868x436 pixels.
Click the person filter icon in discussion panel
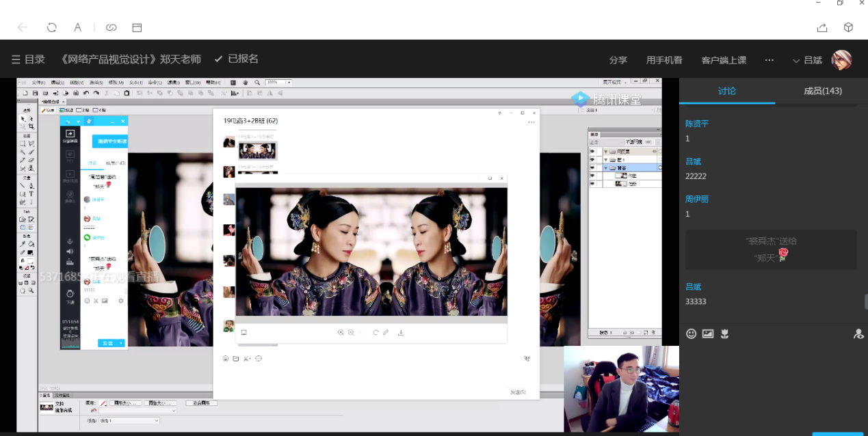pyautogui.click(x=859, y=333)
